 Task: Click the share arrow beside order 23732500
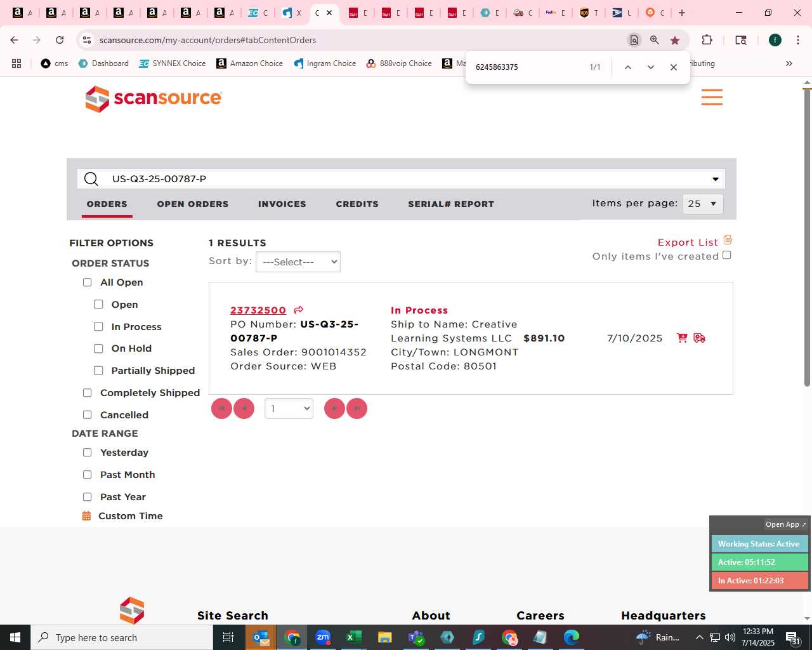(299, 310)
